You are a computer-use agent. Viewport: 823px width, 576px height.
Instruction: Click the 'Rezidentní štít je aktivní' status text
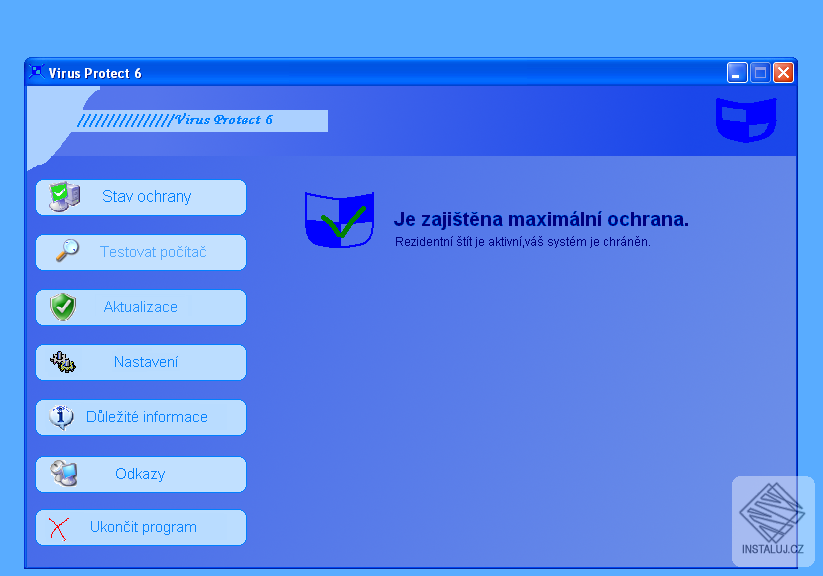coord(523,242)
